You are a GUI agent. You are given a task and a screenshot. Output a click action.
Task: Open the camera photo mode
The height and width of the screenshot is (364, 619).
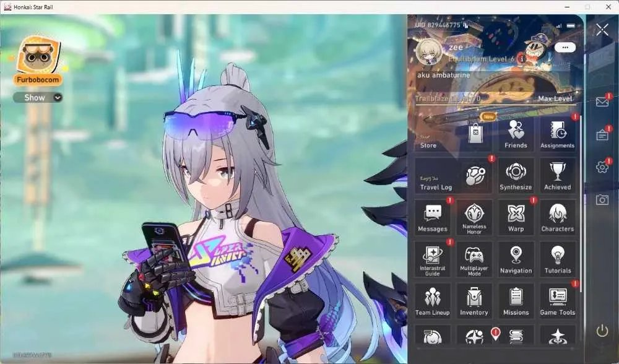(x=602, y=200)
